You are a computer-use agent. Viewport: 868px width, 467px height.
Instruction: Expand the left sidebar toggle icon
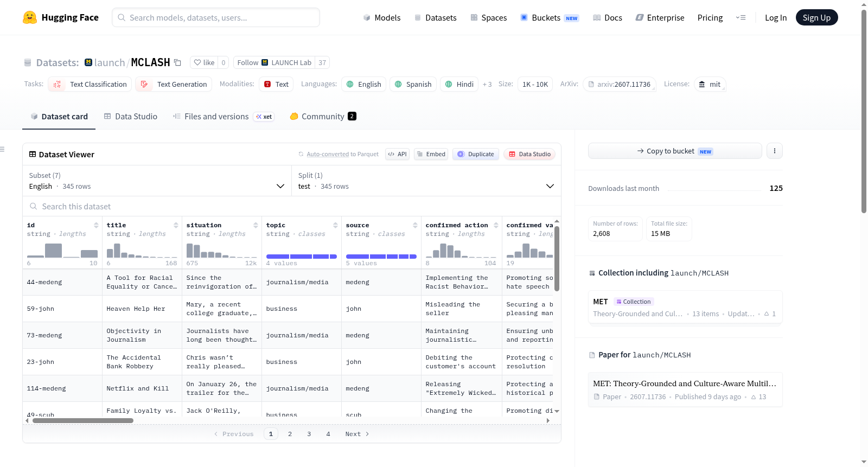(2, 149)
